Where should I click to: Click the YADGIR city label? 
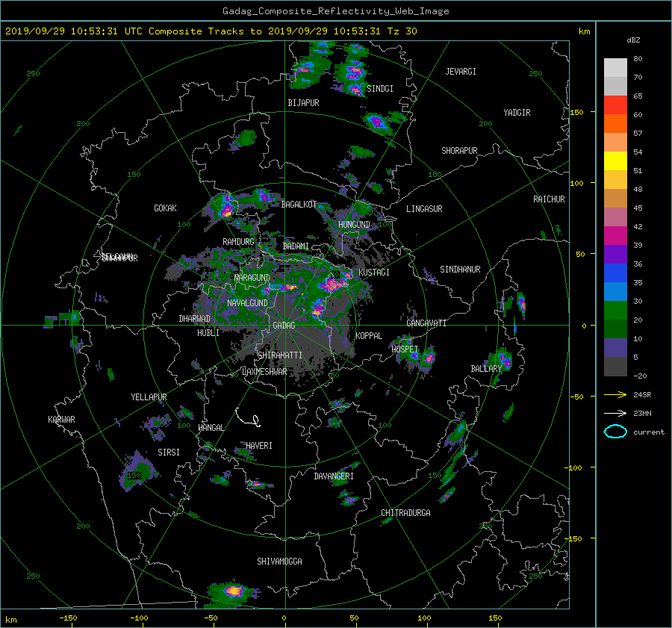pos(517,113)
